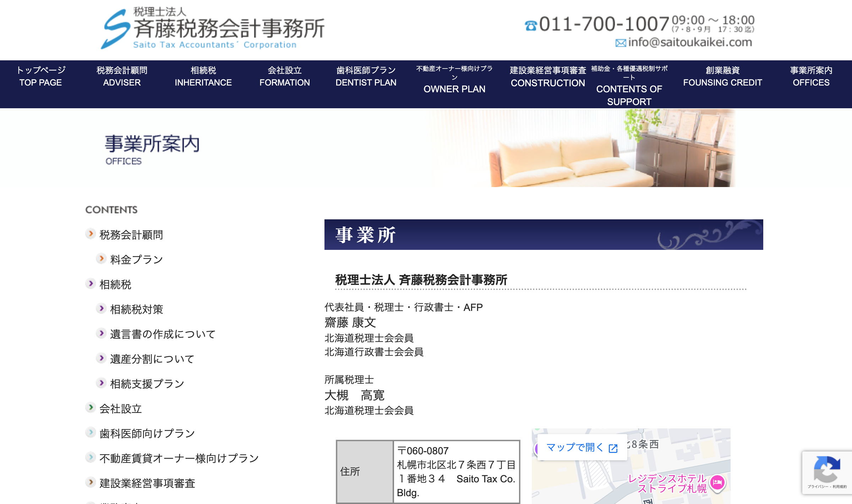Screen dimensions: 852x504
Task: Click the orange arrow icon beside 税務会計顧問
Action: pos(91,234)
